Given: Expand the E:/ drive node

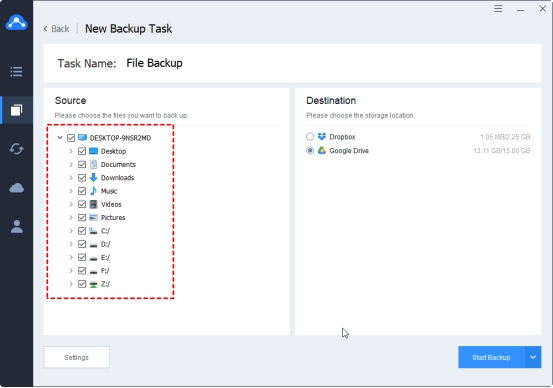Looking at the screenshot, I should (71, 257).
